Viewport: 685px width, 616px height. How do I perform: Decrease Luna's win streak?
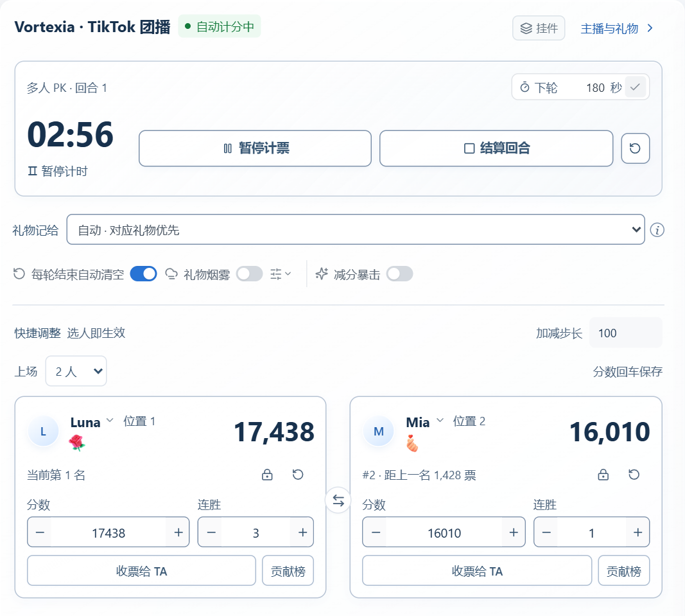tap(211, 532)
